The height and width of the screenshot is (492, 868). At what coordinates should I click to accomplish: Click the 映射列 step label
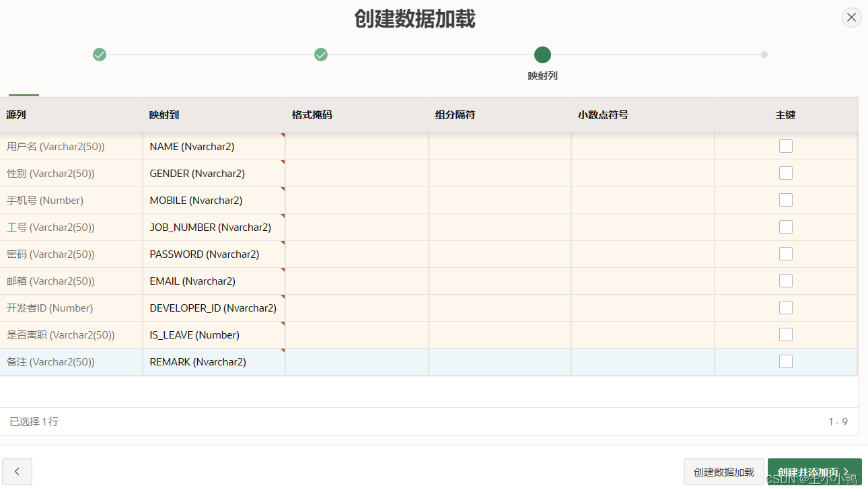[542, 76]
